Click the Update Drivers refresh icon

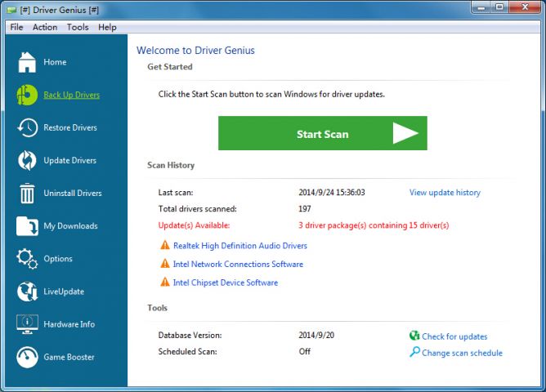[x=27, y=160]
